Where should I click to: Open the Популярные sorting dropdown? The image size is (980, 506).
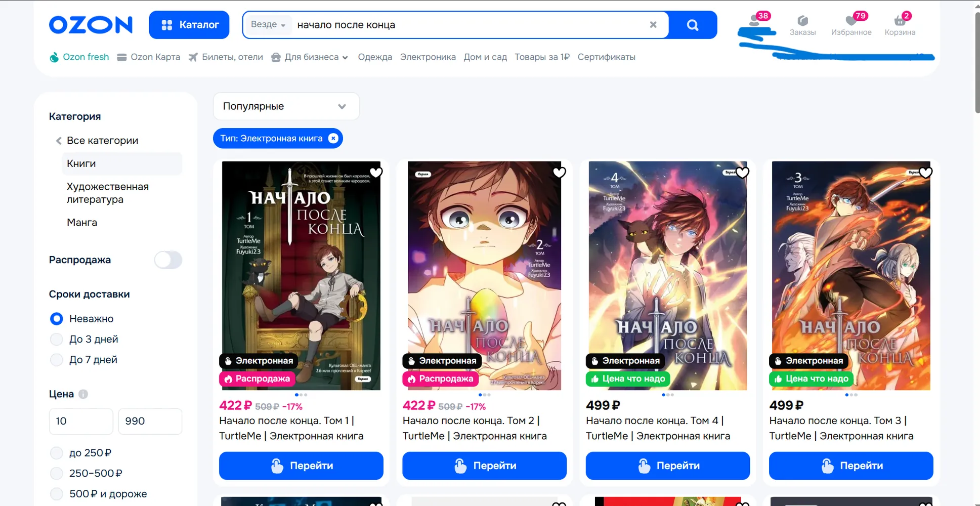[x=286, y=106]
